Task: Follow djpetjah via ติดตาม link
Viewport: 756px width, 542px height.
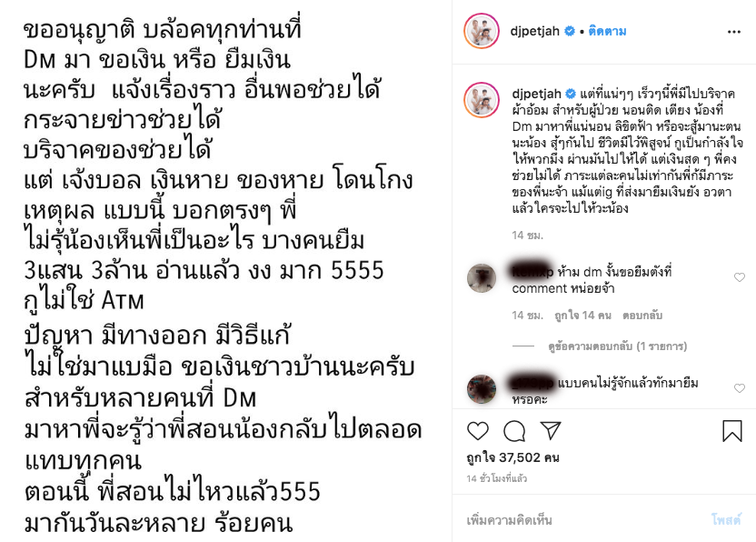Action: 607,31
